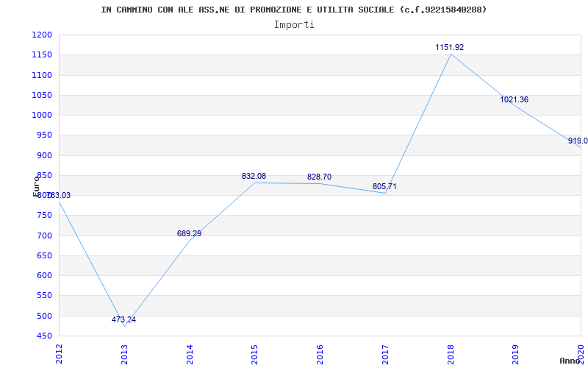Select the 1150 y-axis tick label
Screen dimensions: 588x368
pyautogui.click(x=42, y=54)
